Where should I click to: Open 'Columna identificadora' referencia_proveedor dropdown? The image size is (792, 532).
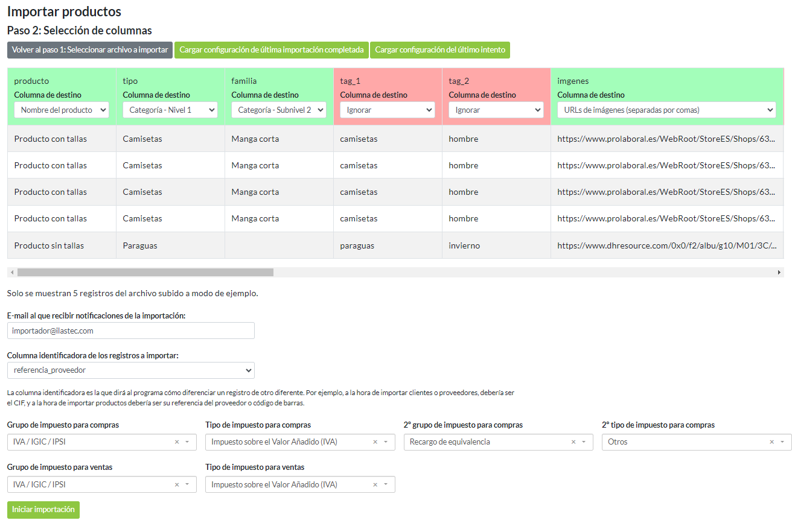click(x=130, y=370)
